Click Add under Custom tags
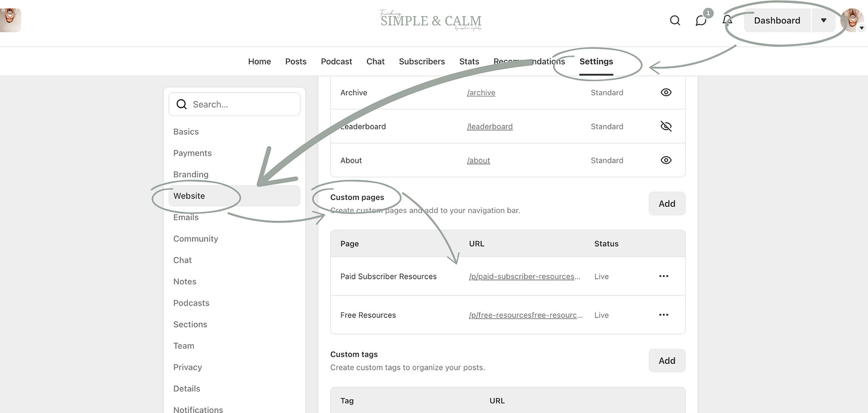Viewport: 868px width, 413px height. click(666, 360)
